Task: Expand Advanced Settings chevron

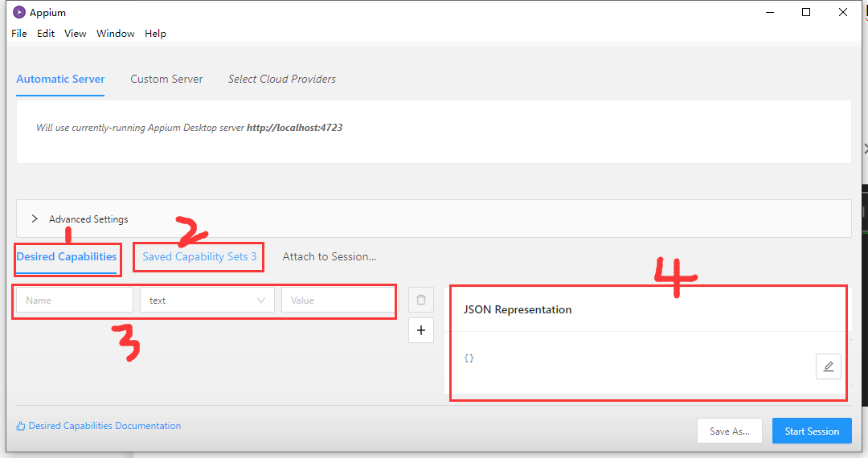Action: (x=35, y=219)
